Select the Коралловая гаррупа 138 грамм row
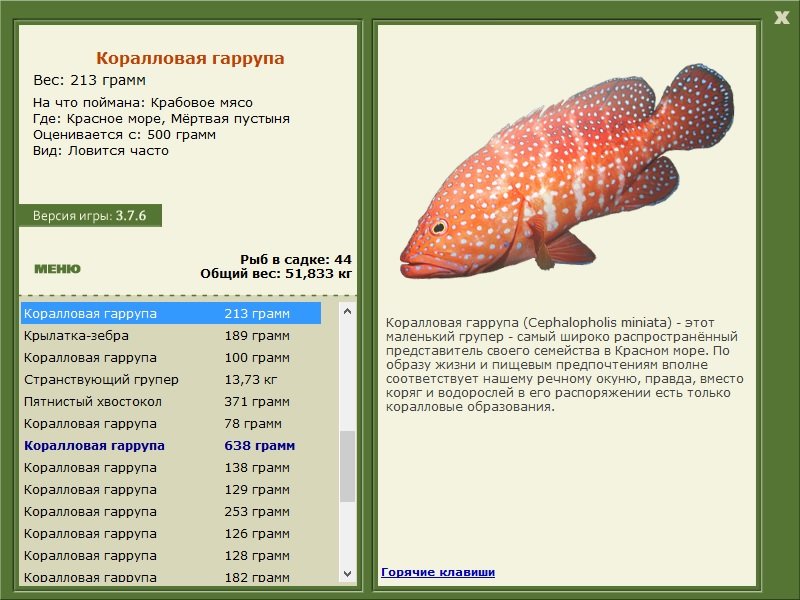Screen dimensions: 800x600 pyautogui.click(x=171, y=467)
